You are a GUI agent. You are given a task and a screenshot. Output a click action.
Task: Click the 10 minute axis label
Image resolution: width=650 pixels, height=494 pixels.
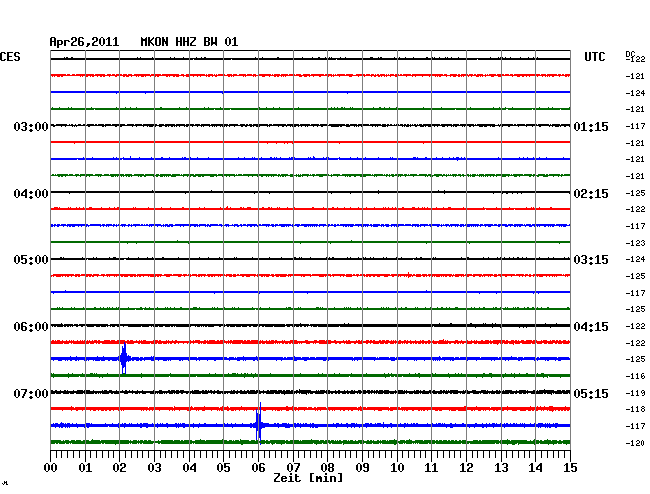tap(397, 467)
